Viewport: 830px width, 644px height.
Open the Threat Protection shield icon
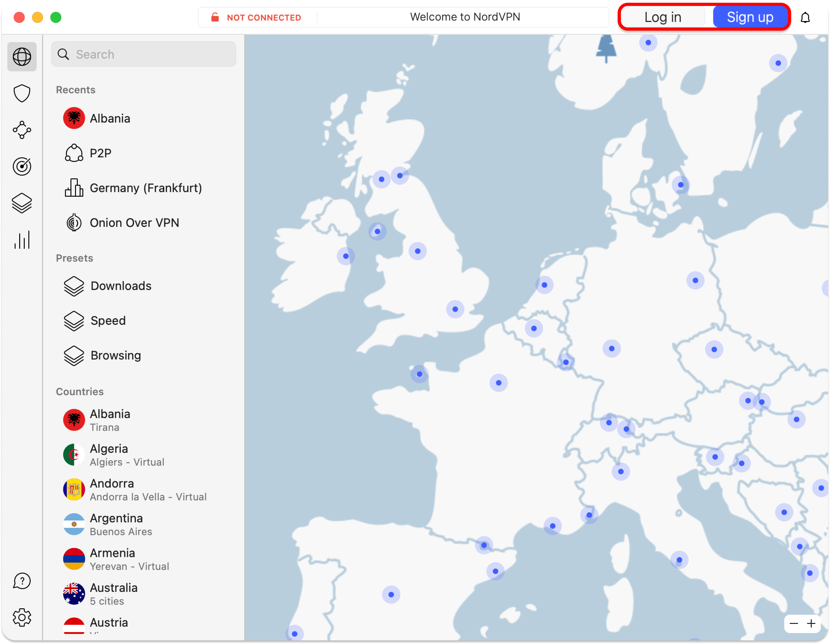pos(22,94)
